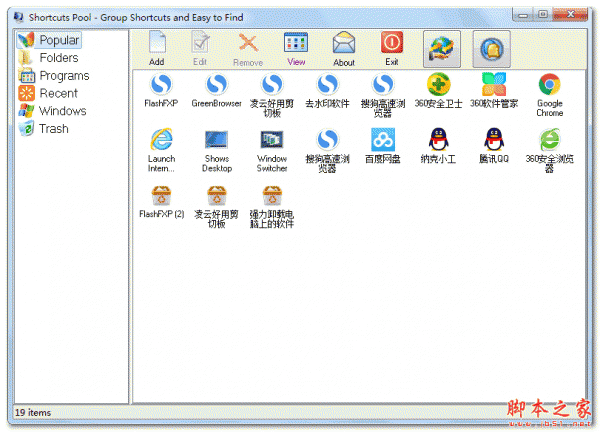Show the Recent shortcuts category

pos(49,93)
